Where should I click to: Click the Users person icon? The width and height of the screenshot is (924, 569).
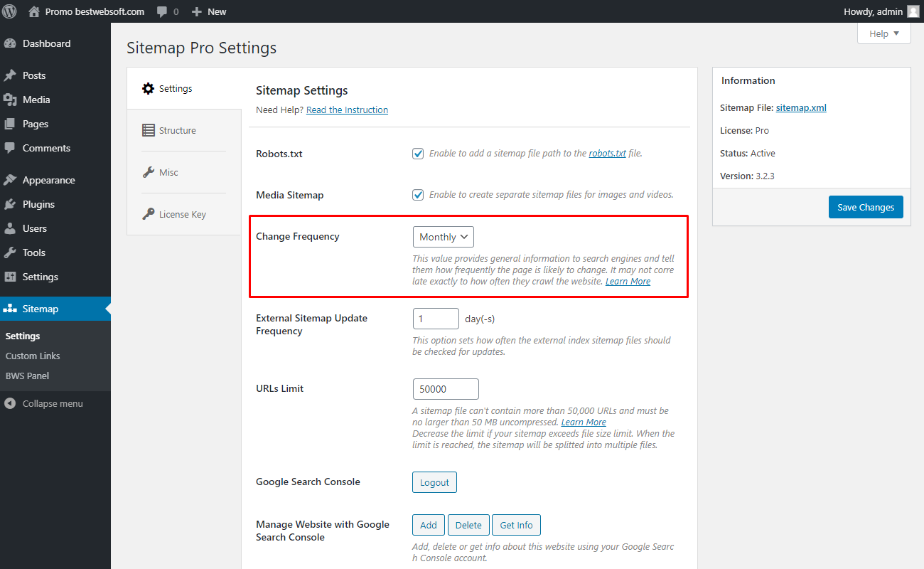(10, 228)
